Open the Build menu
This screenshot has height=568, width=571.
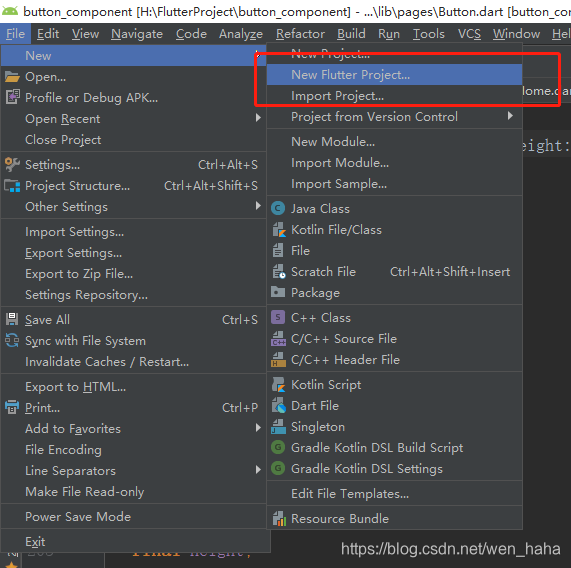351,34
